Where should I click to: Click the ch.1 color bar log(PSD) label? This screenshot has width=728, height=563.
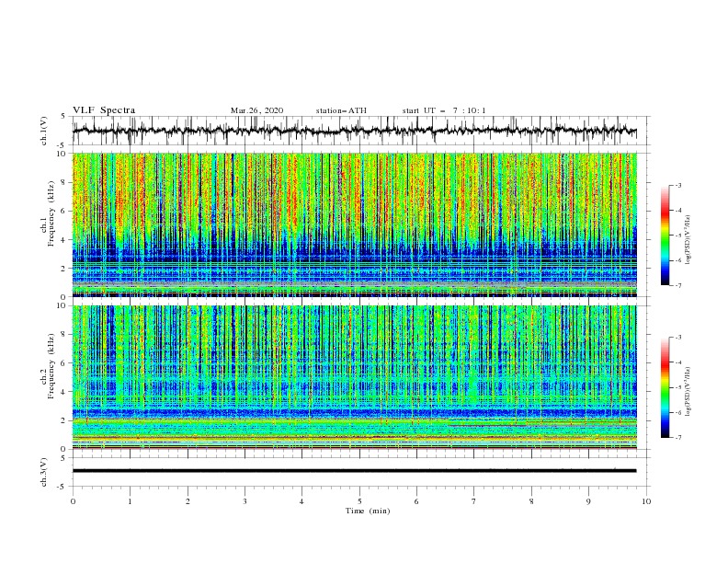pos(688,240)
